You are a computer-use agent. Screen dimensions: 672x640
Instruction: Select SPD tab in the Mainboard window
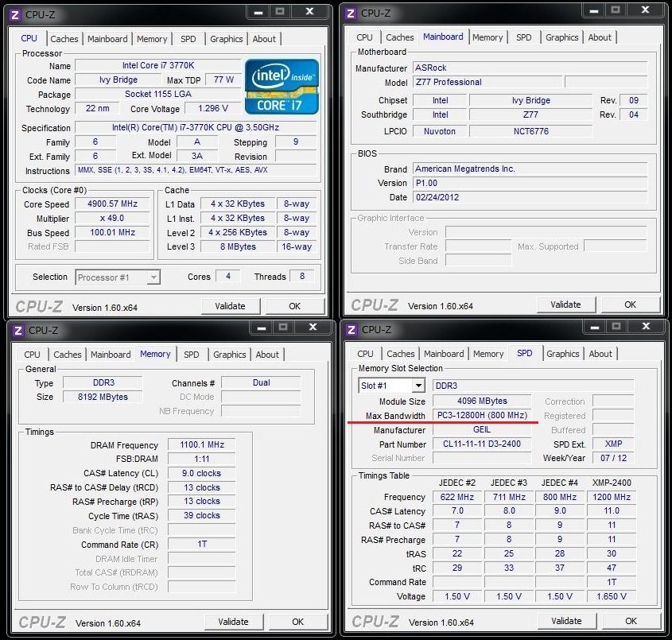524,37
